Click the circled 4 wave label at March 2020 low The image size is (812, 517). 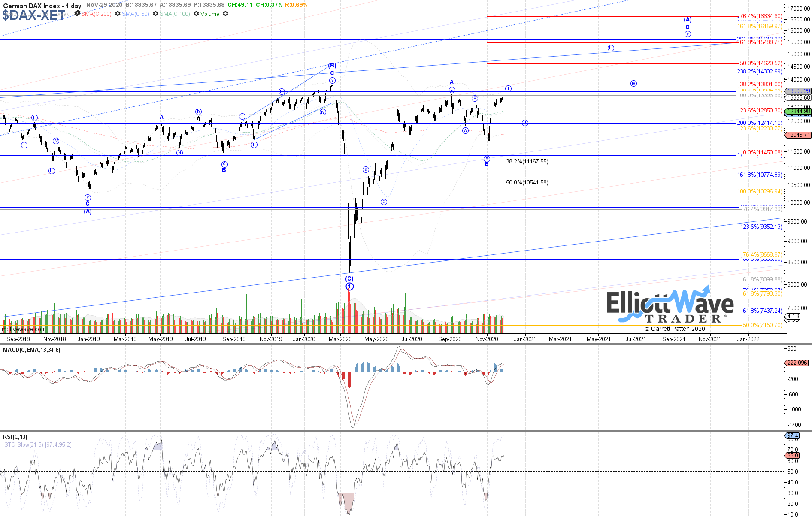tap(350, 287)
